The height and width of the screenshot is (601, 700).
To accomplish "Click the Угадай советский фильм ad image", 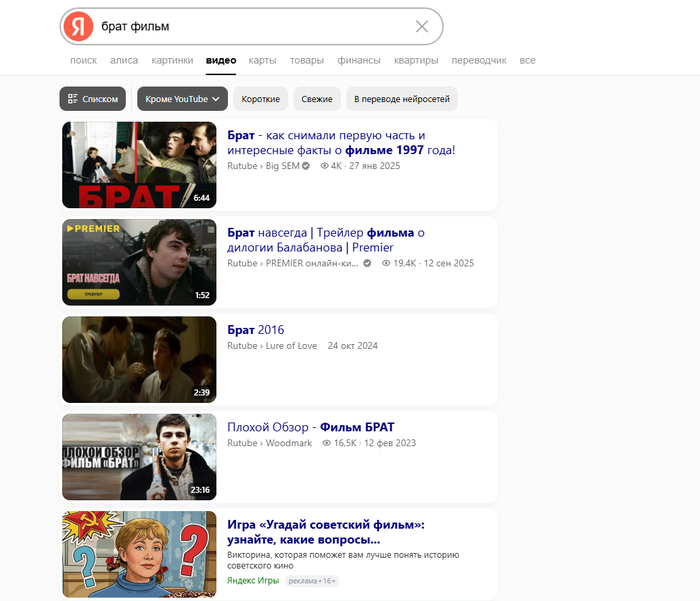I will point(139,554).
